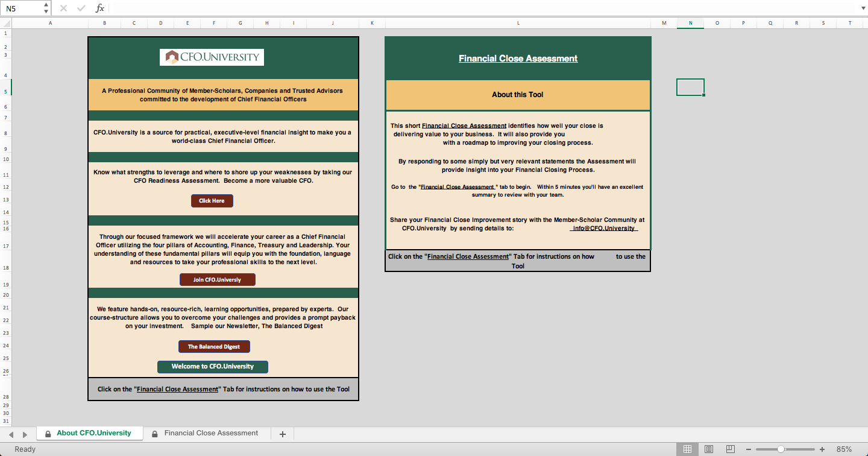Click the lock icon on About CFO.University tab
868x456 pixels.
48,434
